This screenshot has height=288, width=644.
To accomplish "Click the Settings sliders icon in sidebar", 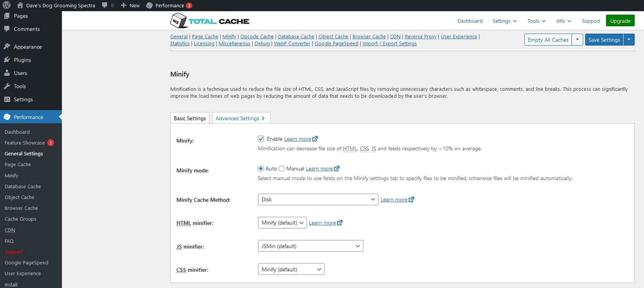I will click(7, 99).
